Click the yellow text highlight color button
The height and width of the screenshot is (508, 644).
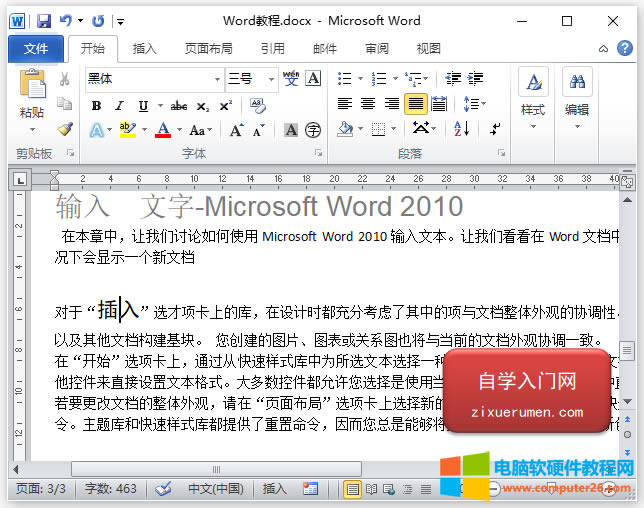click(128, 130)
